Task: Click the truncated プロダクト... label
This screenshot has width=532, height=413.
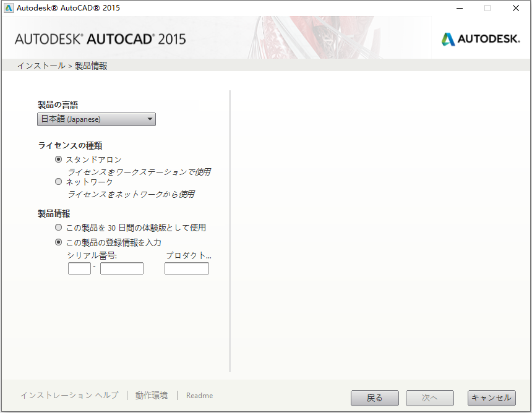Action: [188, 255]
